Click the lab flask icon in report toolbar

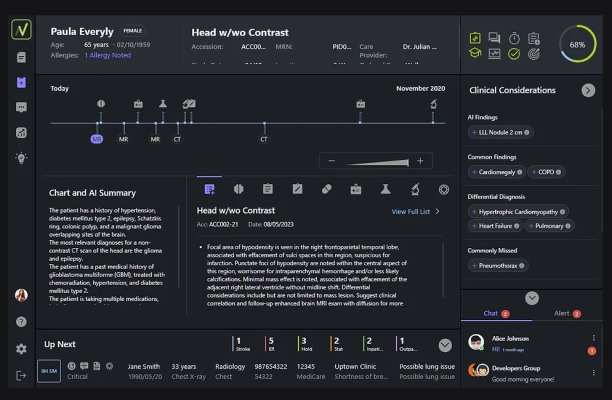coord(385,189)
